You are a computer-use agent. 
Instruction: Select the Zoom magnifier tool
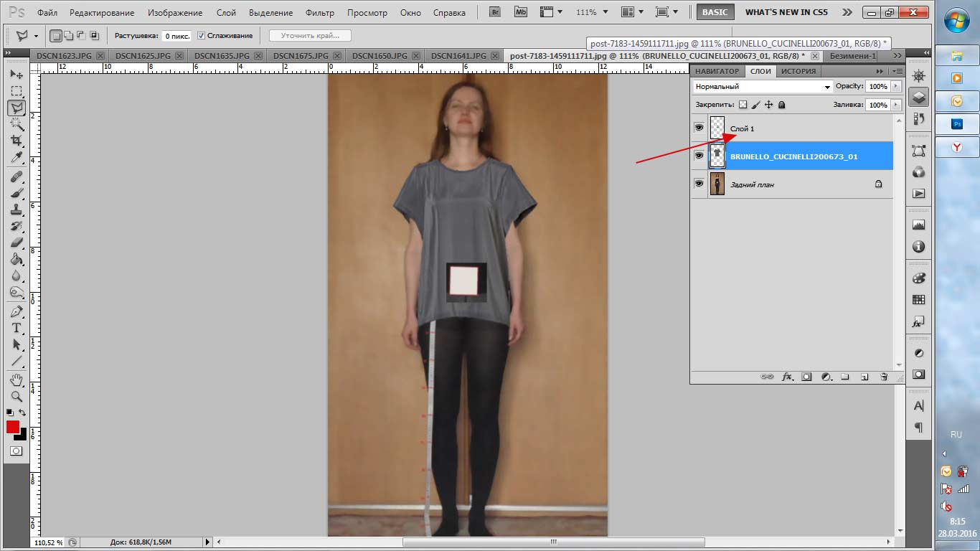point(16,396)
